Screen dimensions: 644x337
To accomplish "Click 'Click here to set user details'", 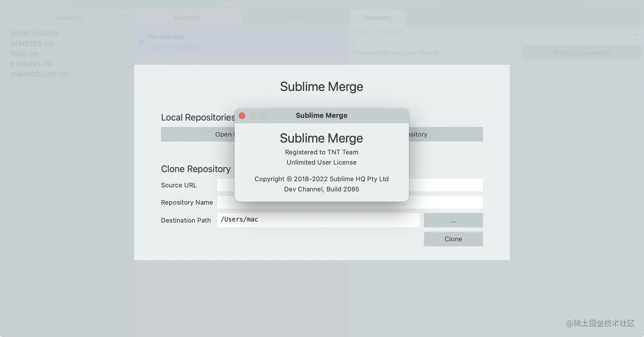I will pyautogui.click(x=395, y=53).
